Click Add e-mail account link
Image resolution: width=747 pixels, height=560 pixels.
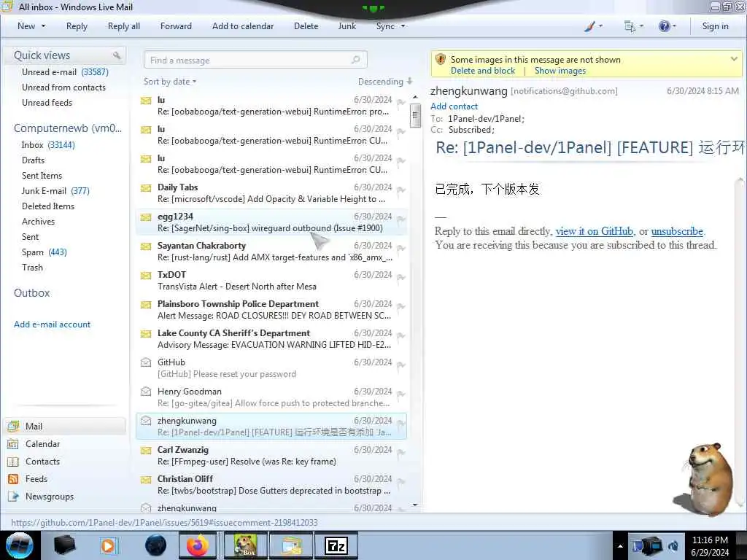[52, 324]
